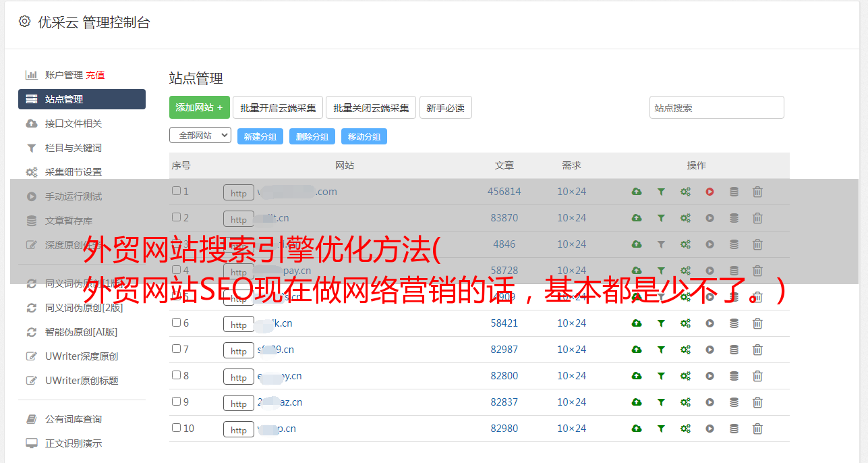Open 智能伪原创[AI版] in the sidebar
This screenshot has height=463, width=868.
coord(82,332)
